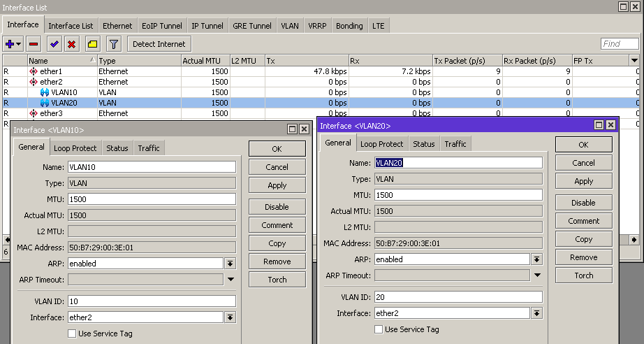Sort by the Actual MTU column header
Viewport: 644px width, 344px height.
pyautogui.click(x=205, y=61)
